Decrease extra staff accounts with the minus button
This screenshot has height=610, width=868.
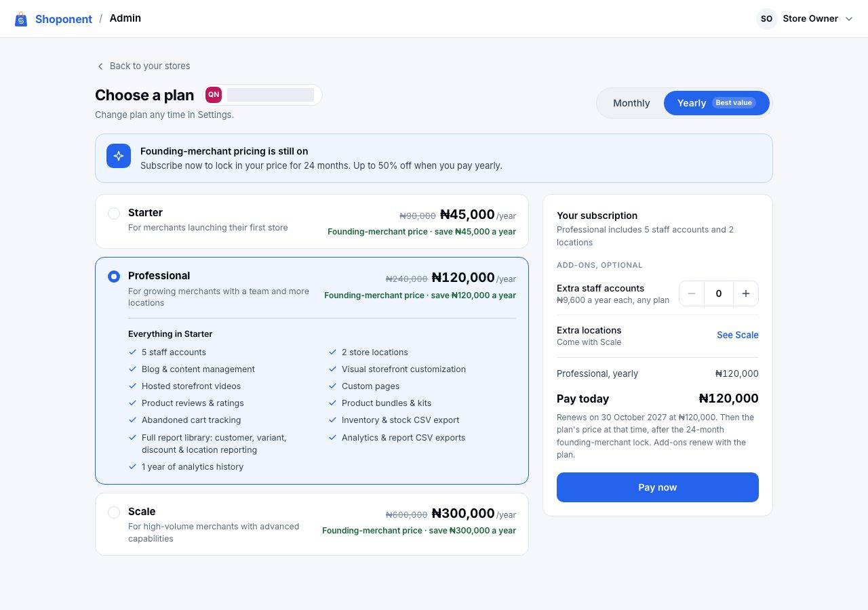coord(692,293)
